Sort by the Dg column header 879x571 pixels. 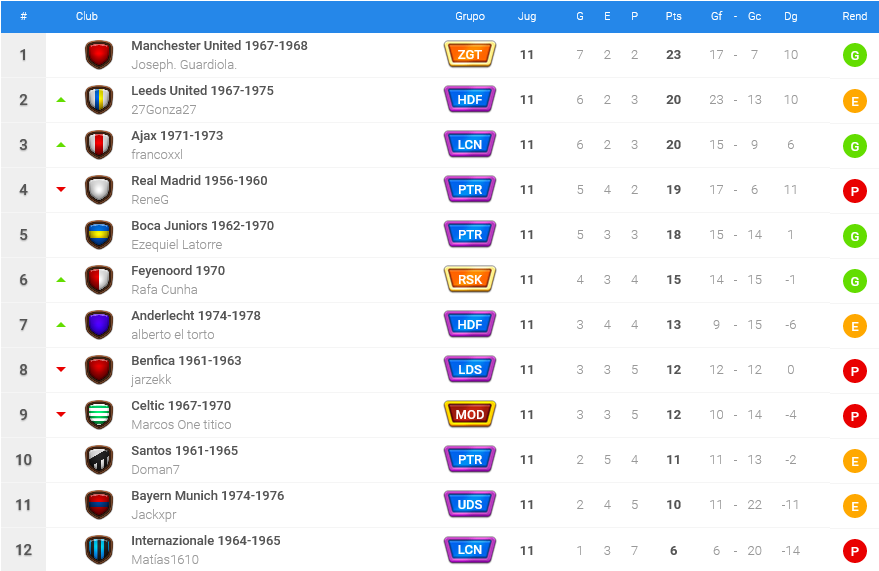click(x=790, y=16)
